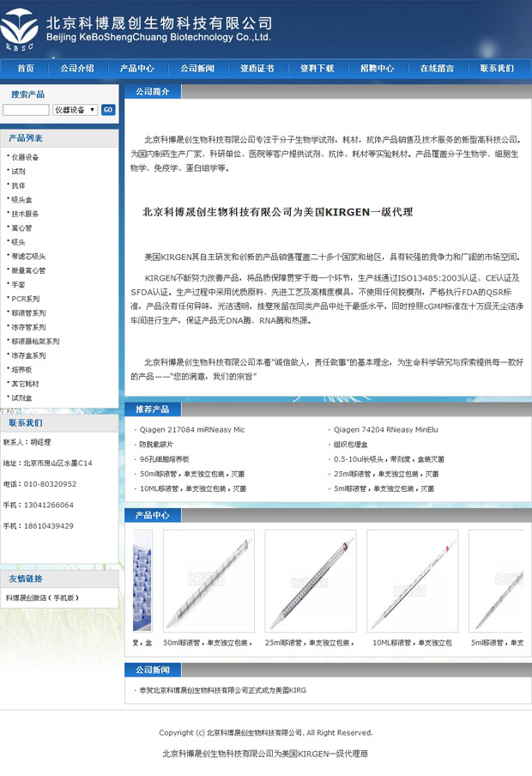Screen dimensions: 532x776
Task: Navigate to the 联系我们 menu item
Action: tap(497, 69)
